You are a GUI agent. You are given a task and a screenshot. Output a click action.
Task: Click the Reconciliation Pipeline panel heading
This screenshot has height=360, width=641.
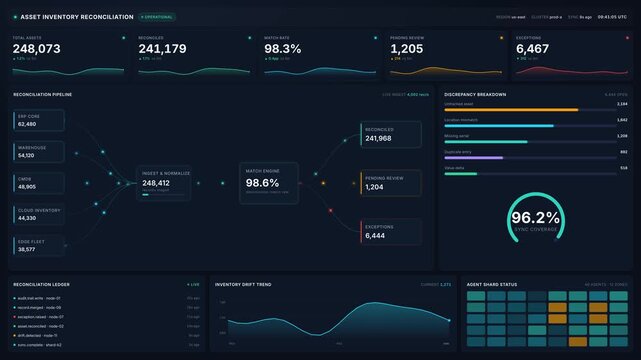tap(43, 95)
